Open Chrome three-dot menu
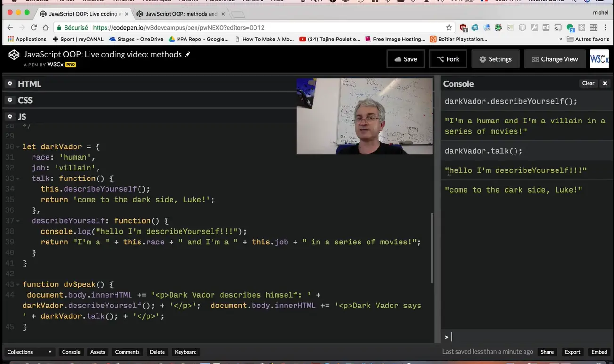 (606, 28)
